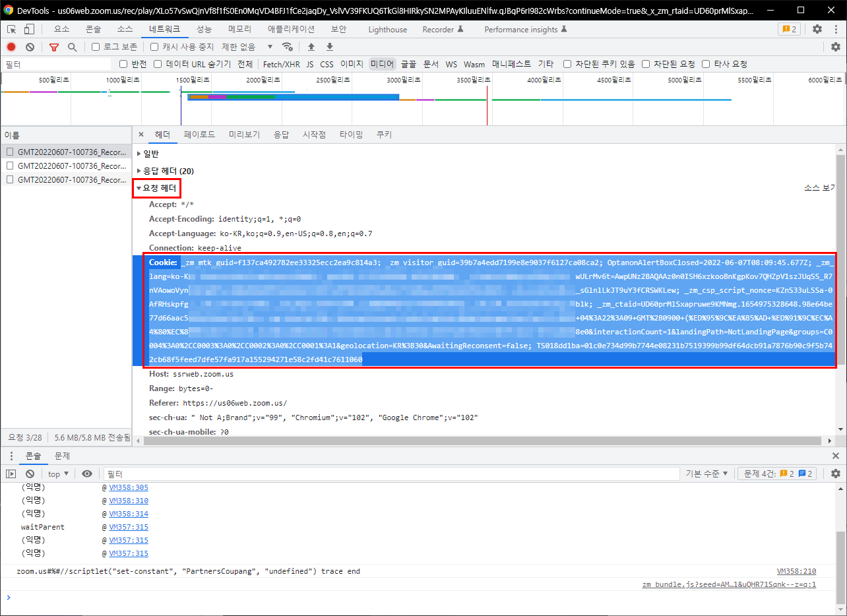This screenshot has width=847, height=616.
Task: Focus the network 필터 input field
Action: tap(57, 64)
